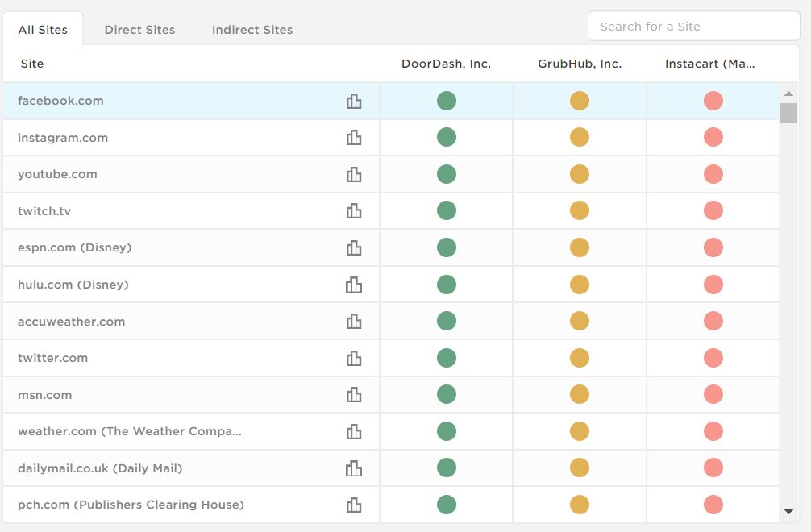Click green DoorDash dot for facebook.com
This screenshot has width=811, height=532.
click(x=447, y=101)
